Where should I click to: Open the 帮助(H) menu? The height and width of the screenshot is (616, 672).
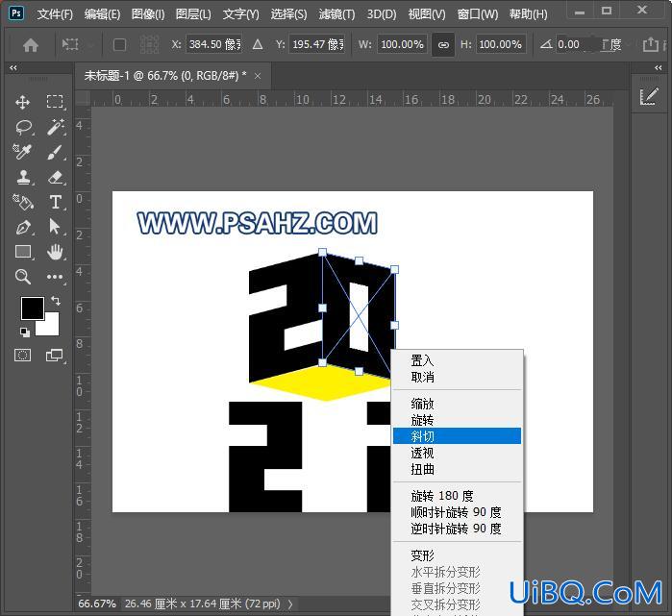point(529,14)
